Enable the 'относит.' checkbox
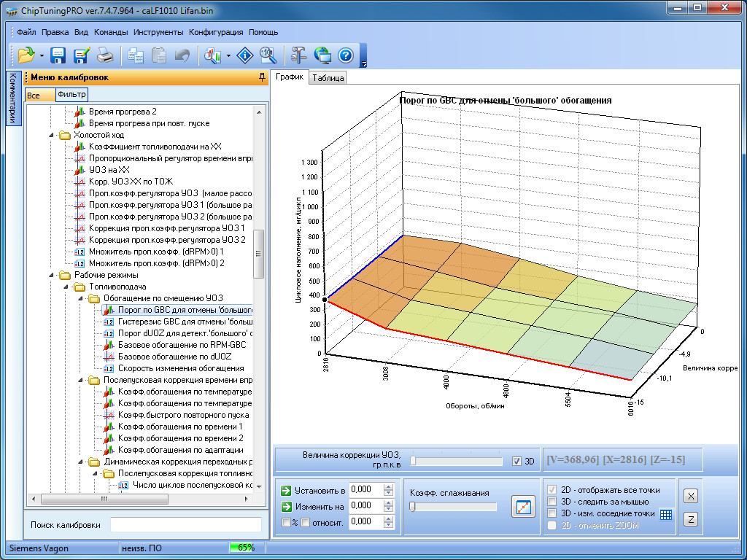Viewport: 747px width, 560px height. [306, 522]
